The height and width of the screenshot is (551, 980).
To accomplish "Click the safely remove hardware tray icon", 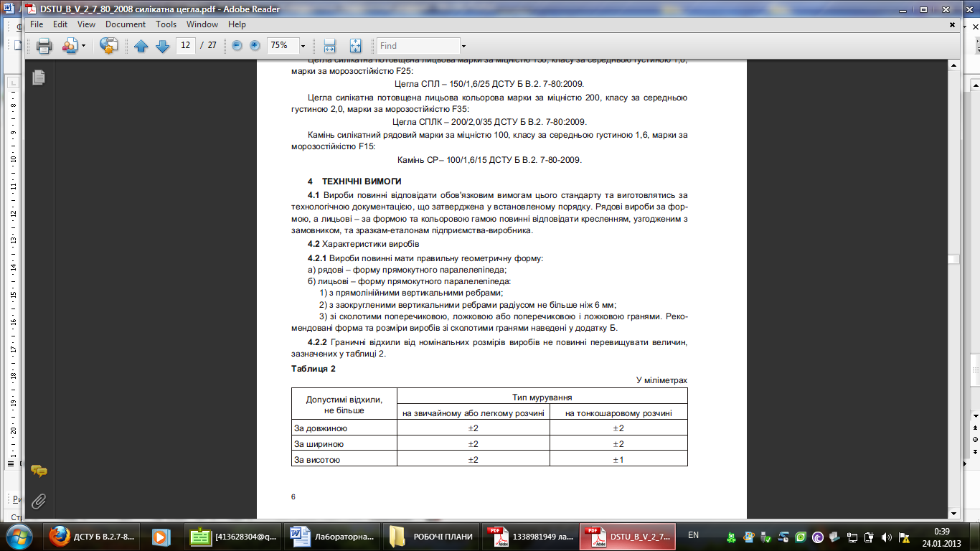I will (765, 537).
